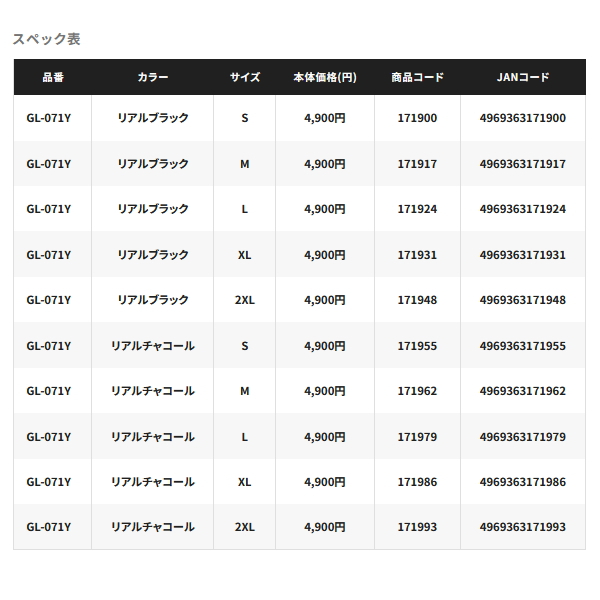Image resolution: width=600 pixels, height=600 pixels.
Task: Click リアルブラック in the 171931 row
Action: pyautogui.click(x=153, y=255)
